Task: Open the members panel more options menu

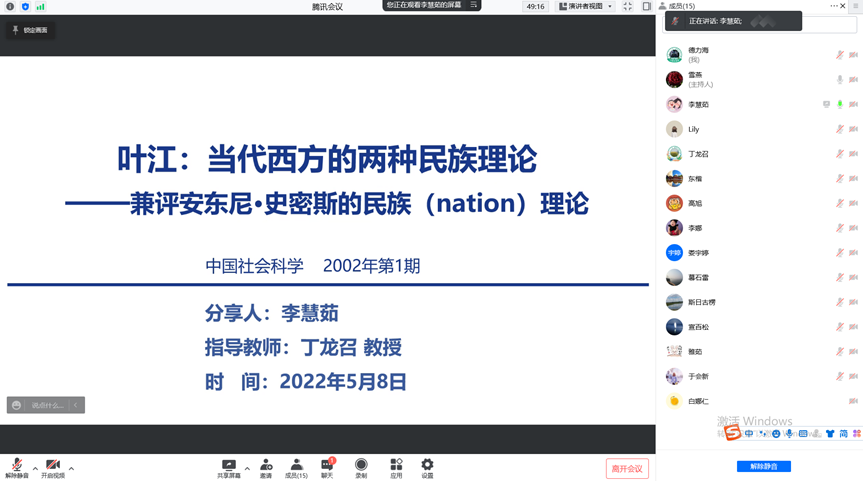Action: (x=833, y=6)
